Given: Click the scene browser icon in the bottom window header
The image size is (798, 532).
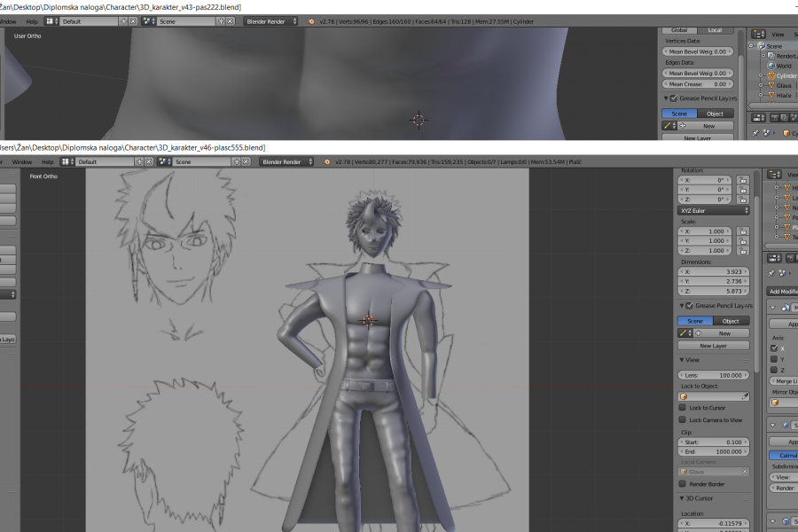Looking at the screenshot, I should pyautogui.click(x=164, y=162).
